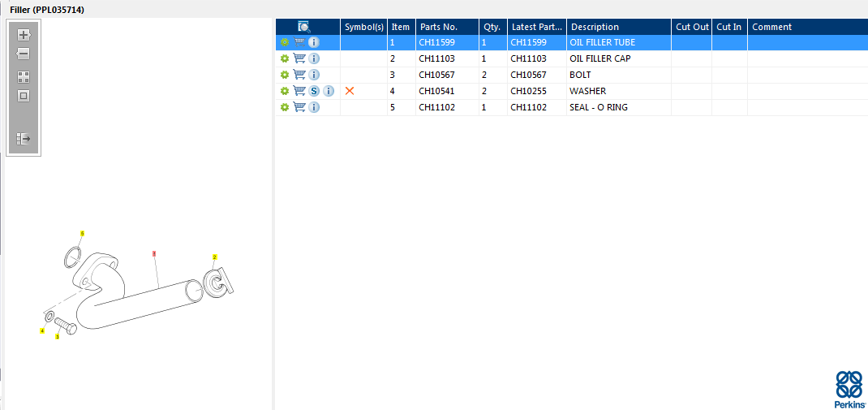Click the gear icon for OIL FILLER TUBE
The image size is (868, 410).
point(285,42)
